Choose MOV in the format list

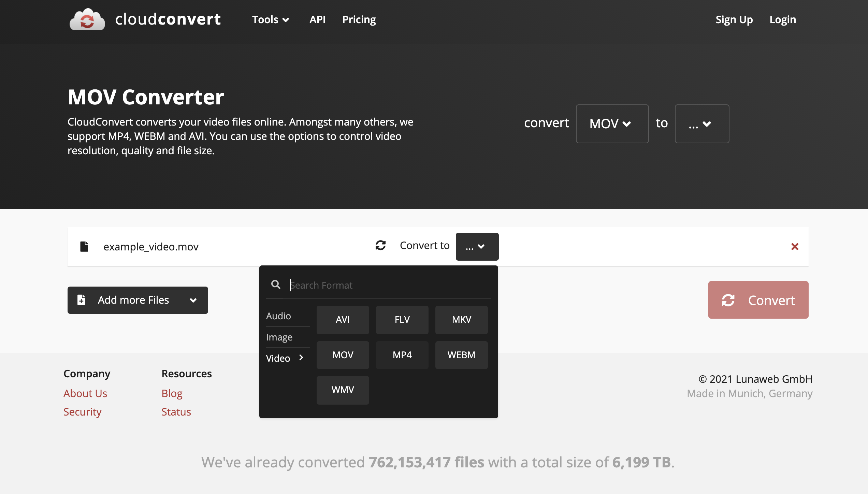click(x=343, y=355)
